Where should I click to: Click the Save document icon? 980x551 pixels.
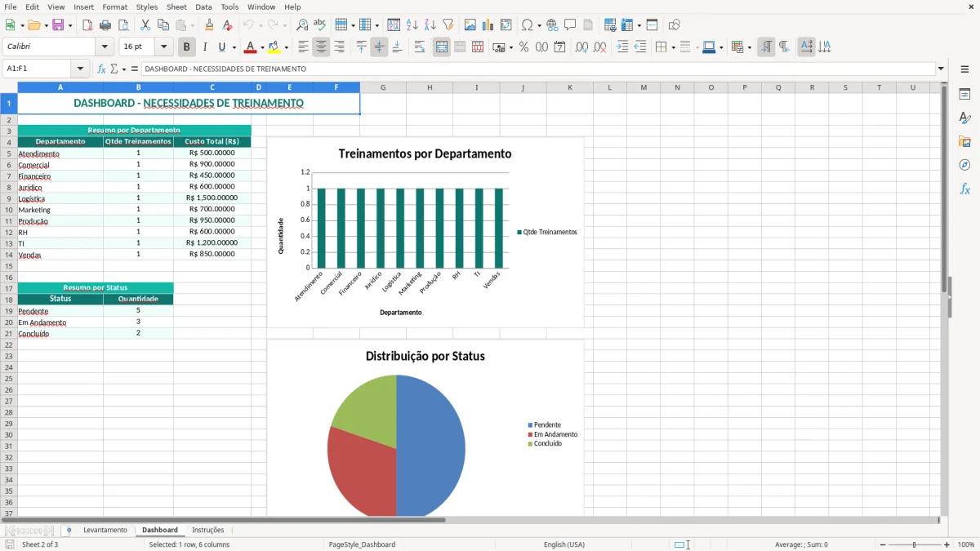(58, 25)
